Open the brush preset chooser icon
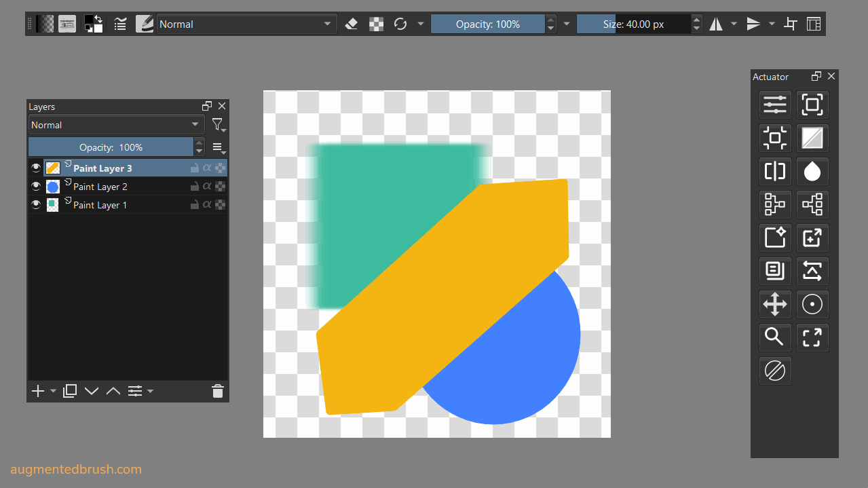Image resolution: width=868 pixels, height=488 pixels. 145,24
